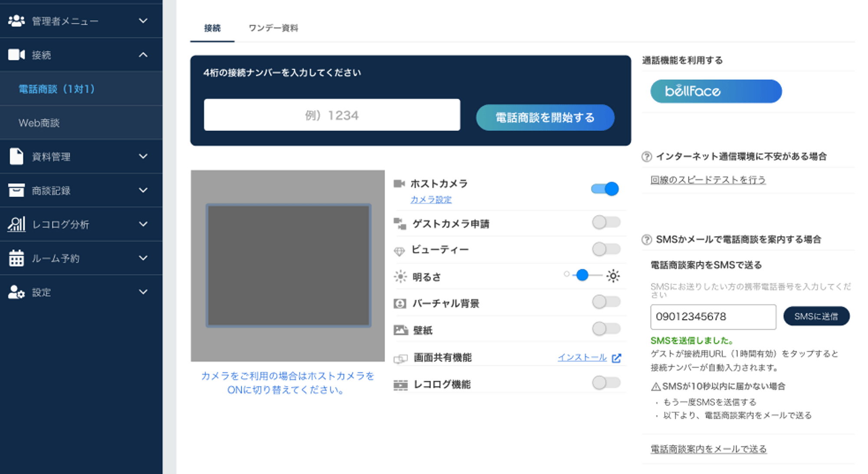Expand the レコログ分析 section chevron
Viewport: 868px width, 474px height.
click(x=143, y=224)
